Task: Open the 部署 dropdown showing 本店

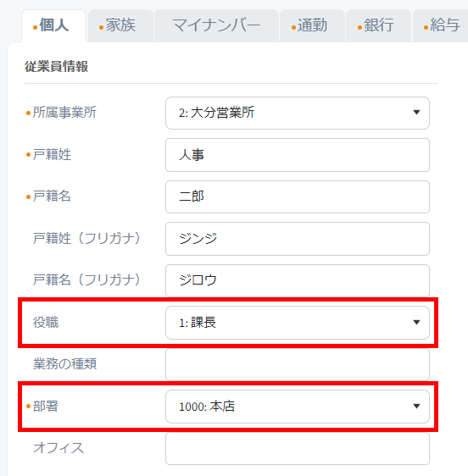Action: 298,407
